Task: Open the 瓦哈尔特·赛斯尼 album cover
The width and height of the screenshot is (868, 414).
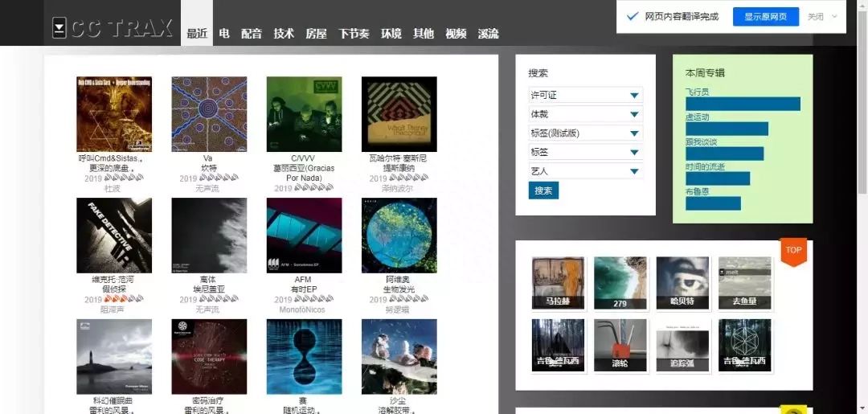Action: (x=399, y=114)
